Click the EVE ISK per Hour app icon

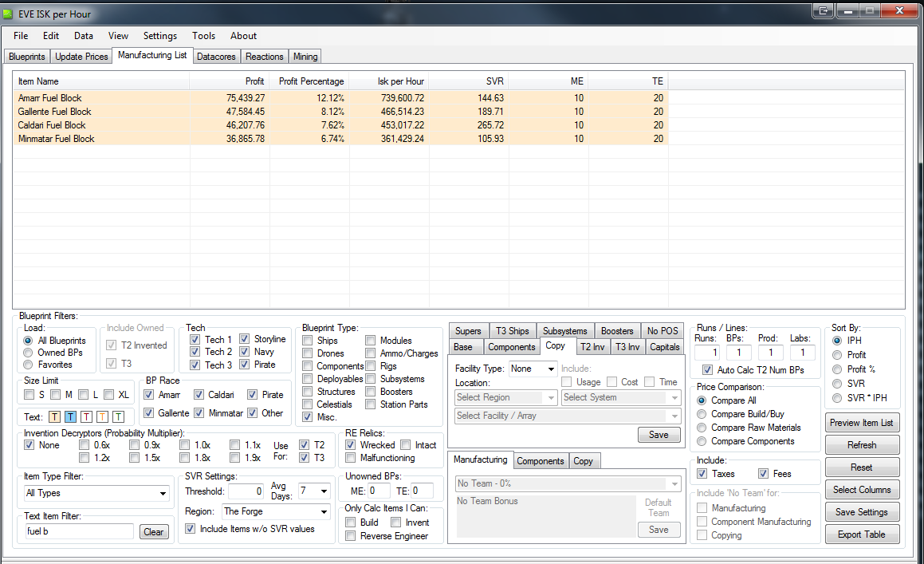click(x=8, y=14)
